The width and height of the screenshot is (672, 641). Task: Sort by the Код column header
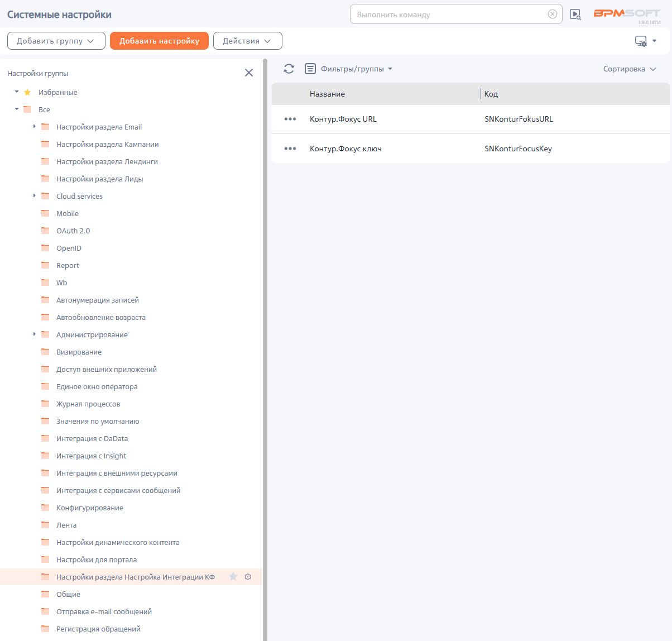(491, 94)
